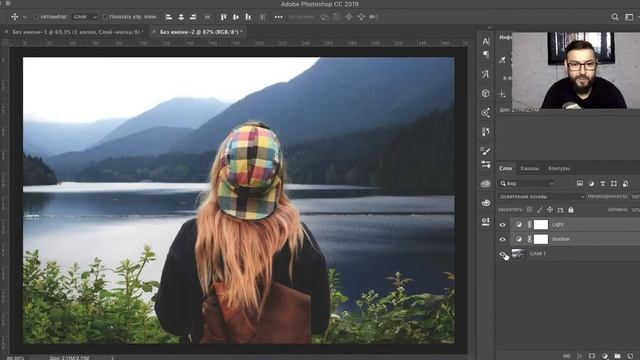Select the Light layer mask thumbnail

541,224
